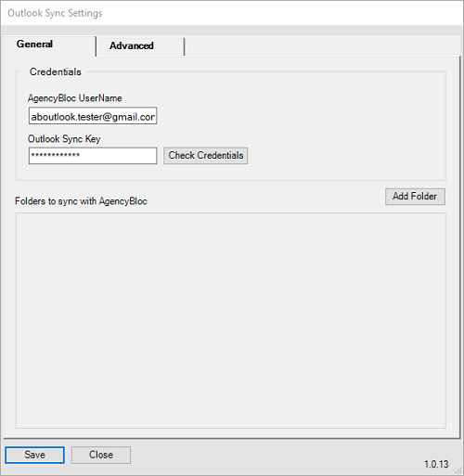
Task: Close the settings dialog
Action: click(101, 455)
